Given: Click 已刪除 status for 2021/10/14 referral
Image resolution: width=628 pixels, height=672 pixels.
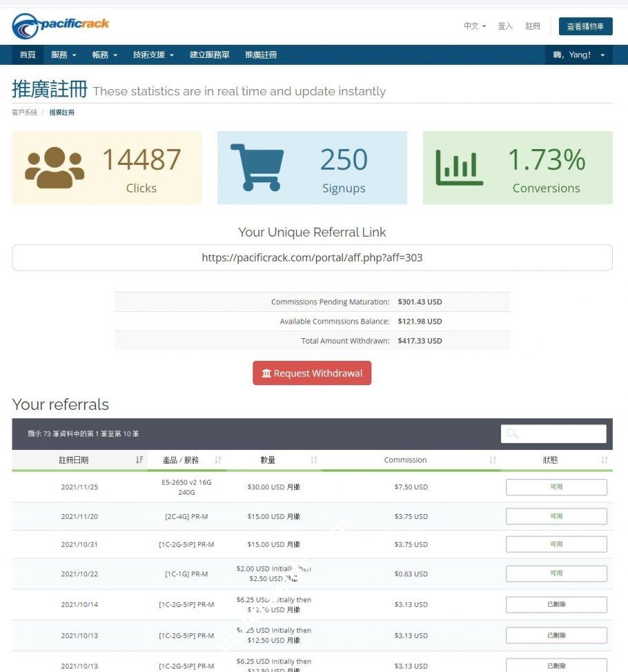Looking at the screenshot, I should pyautogui.click(x=556, y=604).
